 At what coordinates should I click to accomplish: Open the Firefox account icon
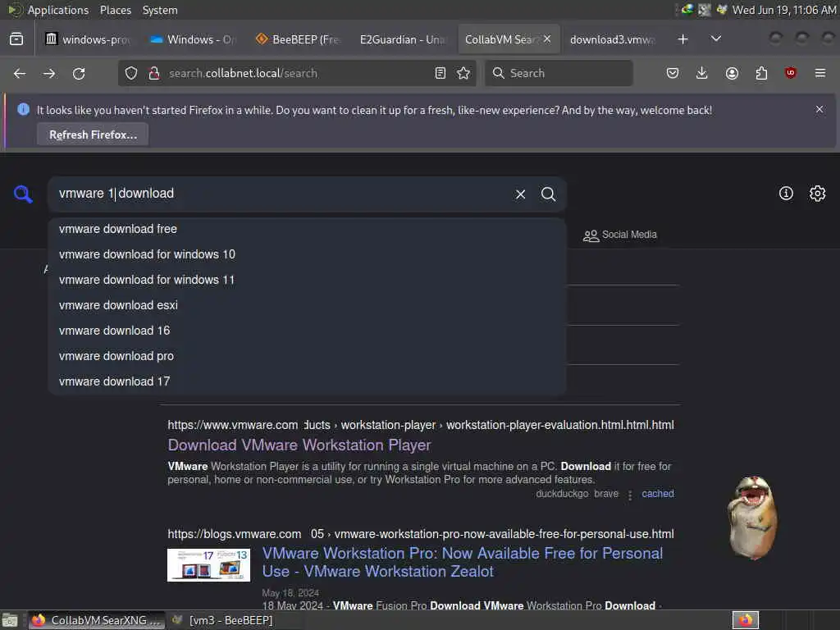pos(732,73)
